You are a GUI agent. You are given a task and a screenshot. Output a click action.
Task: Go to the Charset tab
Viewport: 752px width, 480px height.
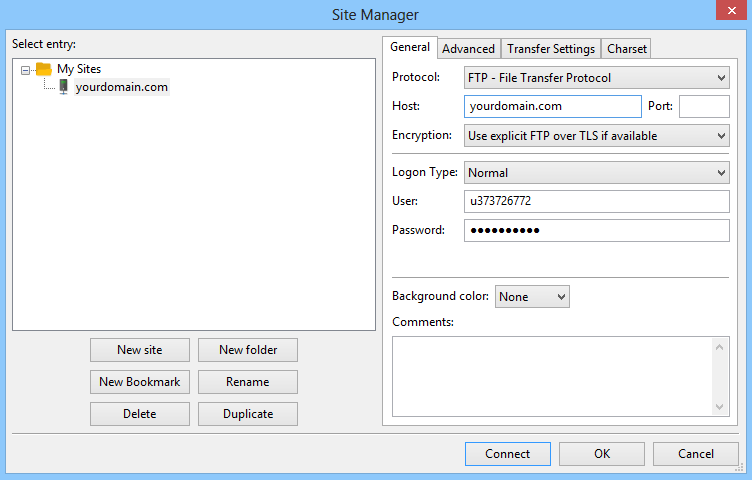click(x=627, y=48)
